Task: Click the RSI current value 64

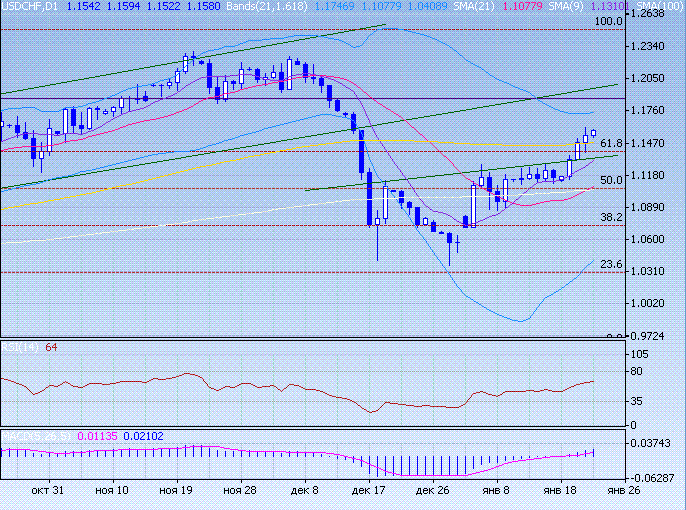Action: point(51,347)
